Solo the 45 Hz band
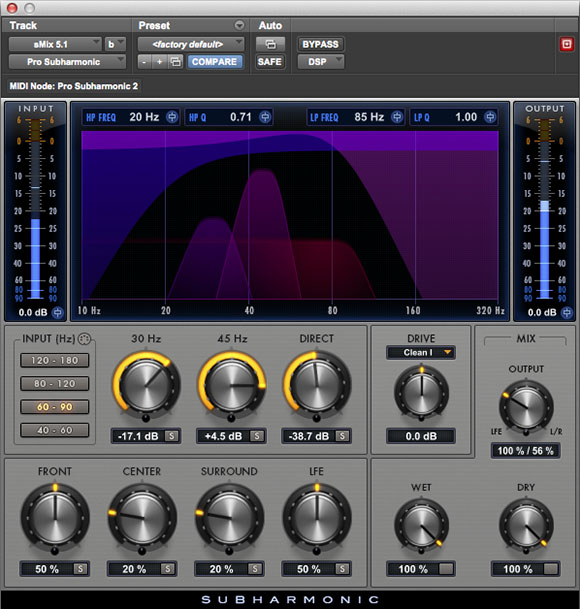The height and width of the screenshot is (609, 580). click(x=257, y=436)
